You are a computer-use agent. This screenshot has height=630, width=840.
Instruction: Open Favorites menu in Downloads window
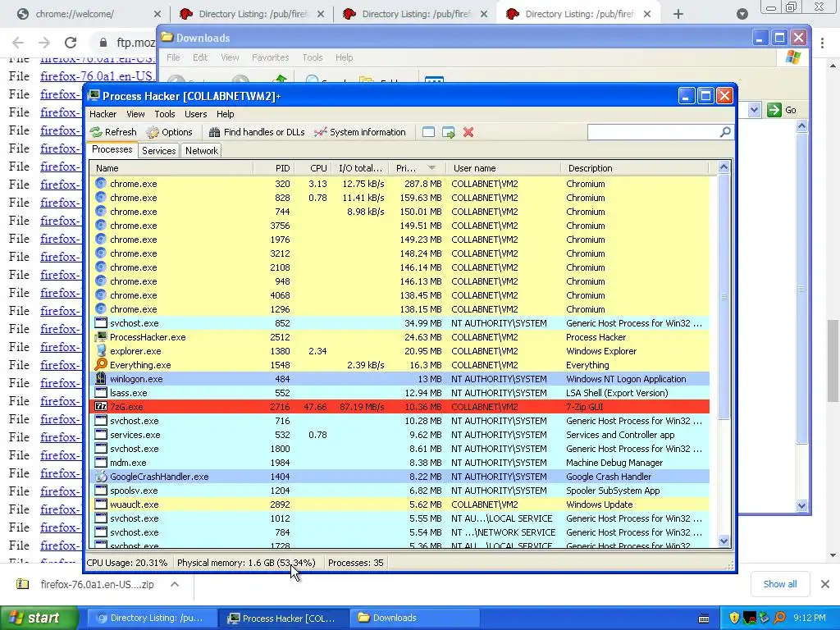pos(270,57)
